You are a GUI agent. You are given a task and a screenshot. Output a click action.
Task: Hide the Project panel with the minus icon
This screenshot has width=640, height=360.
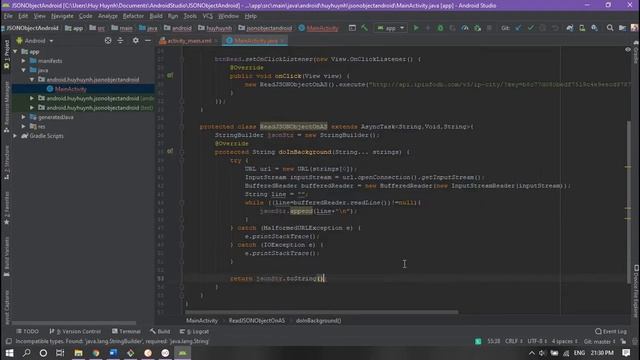[x=148, y=41]
